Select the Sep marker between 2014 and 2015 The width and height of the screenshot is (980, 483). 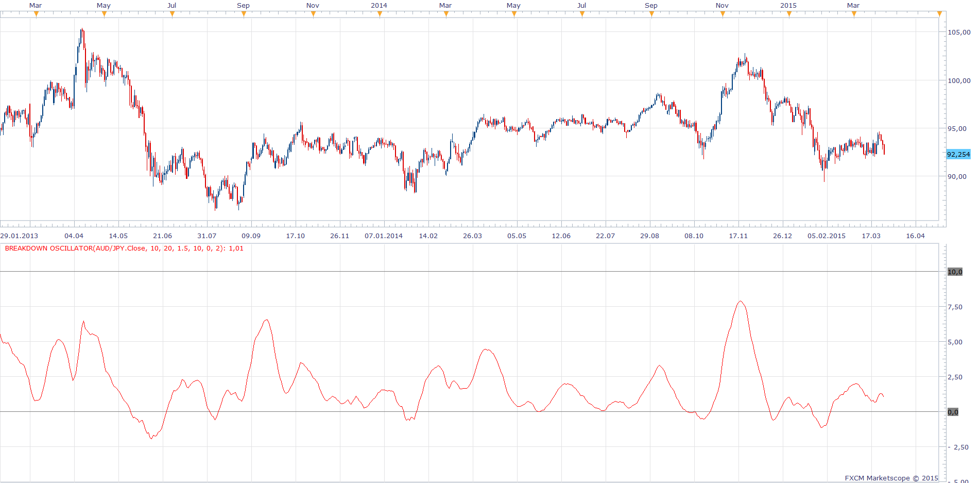click(651, 14)
